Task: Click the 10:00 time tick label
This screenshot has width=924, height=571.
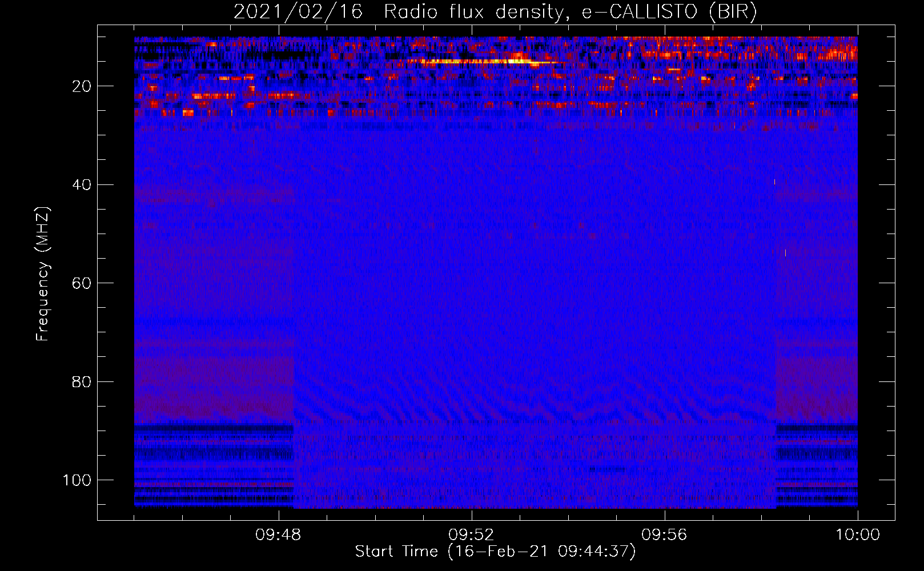Action: pos(857,535)
